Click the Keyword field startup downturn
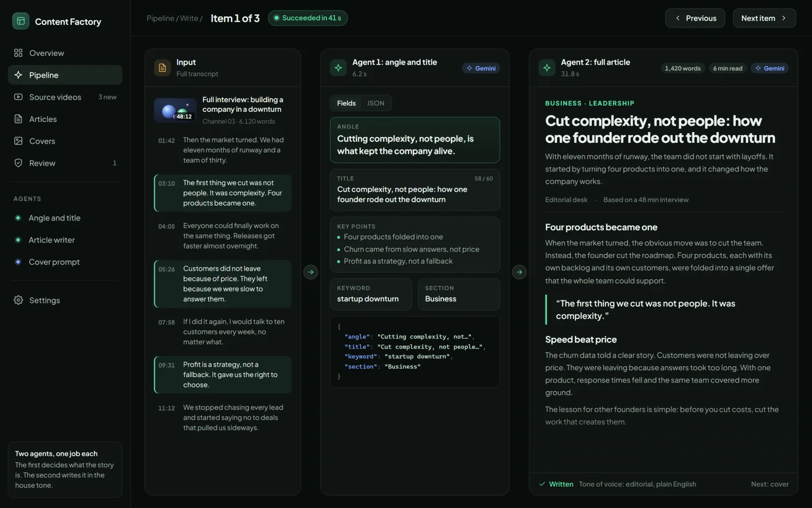This screenshot has width=812, height=508. point(371,294)
